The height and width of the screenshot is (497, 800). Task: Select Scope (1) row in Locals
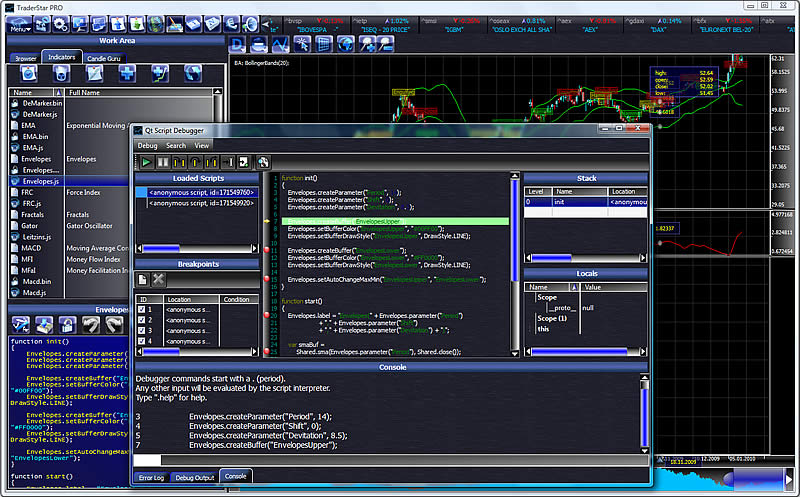point(552,318)
